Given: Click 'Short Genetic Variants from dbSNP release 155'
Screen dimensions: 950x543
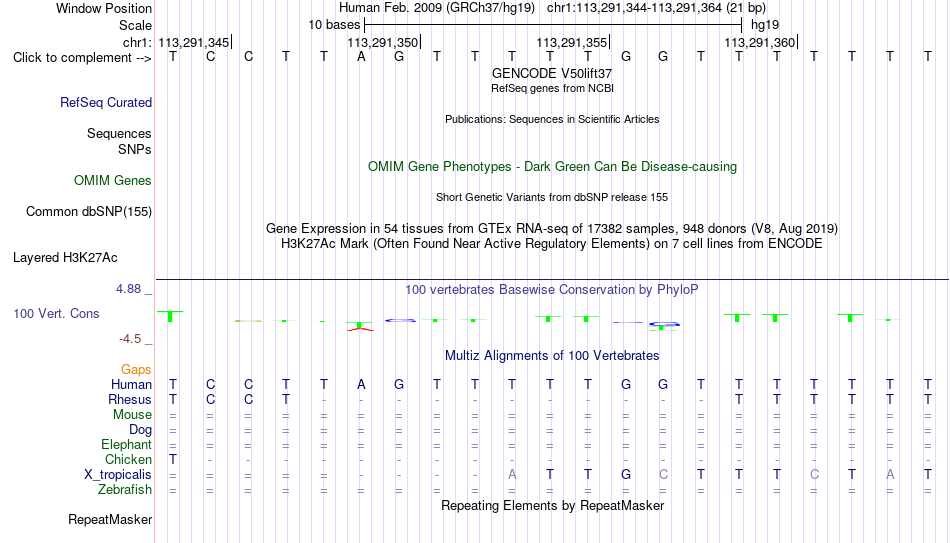Looking at the screenshot, I should coord(552,198).
